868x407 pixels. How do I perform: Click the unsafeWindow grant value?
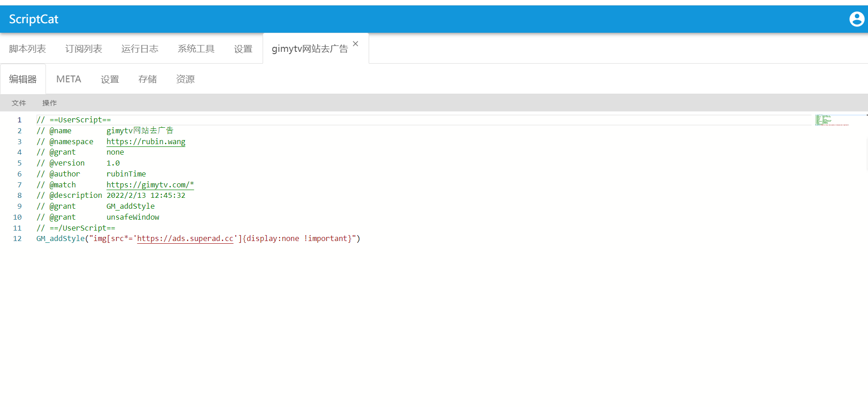coord(133,217)
